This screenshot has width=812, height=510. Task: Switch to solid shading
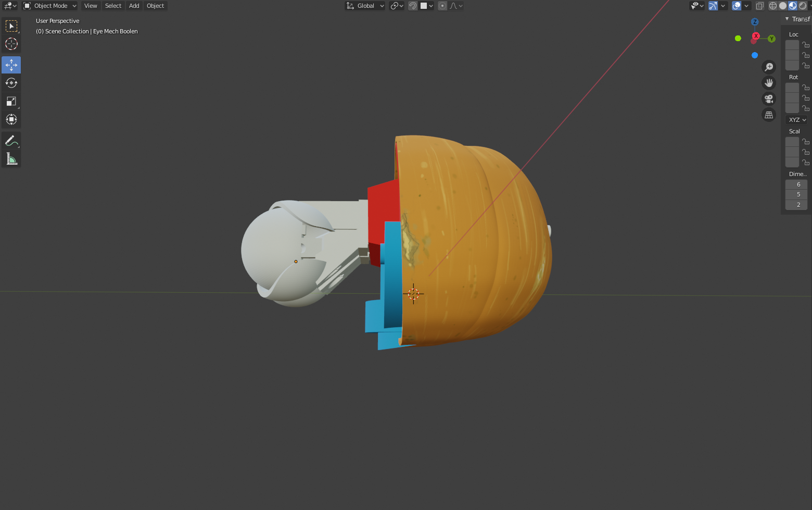point(783,6)
